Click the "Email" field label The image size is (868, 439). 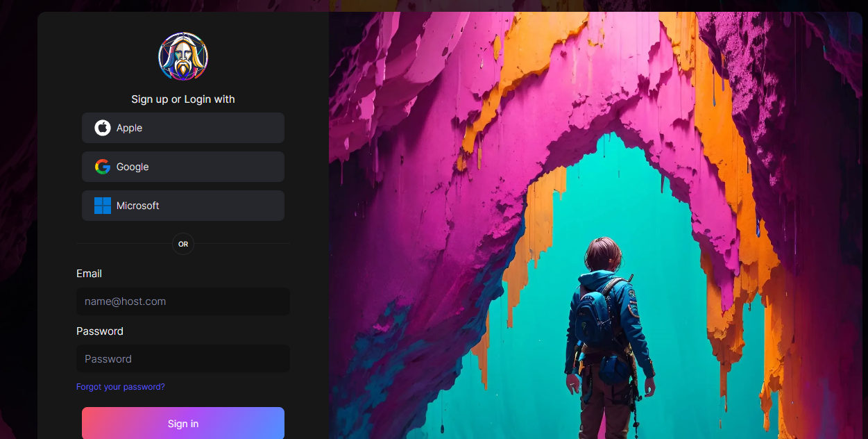point(89,274)
